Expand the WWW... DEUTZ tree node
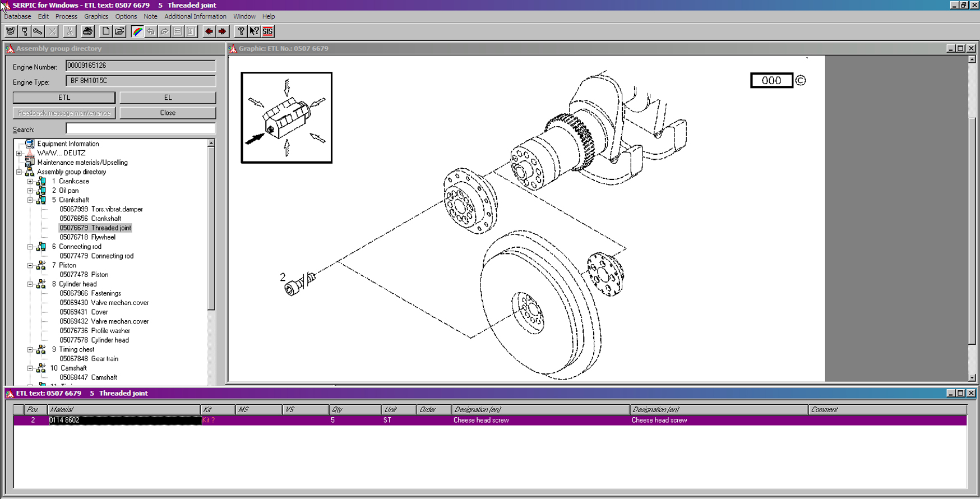The width and height of the screenshot is (980, 499). point(19,153)
